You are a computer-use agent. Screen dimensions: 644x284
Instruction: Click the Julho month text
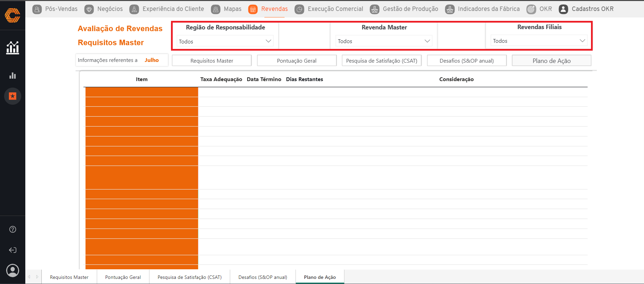[x=152, y=60]
